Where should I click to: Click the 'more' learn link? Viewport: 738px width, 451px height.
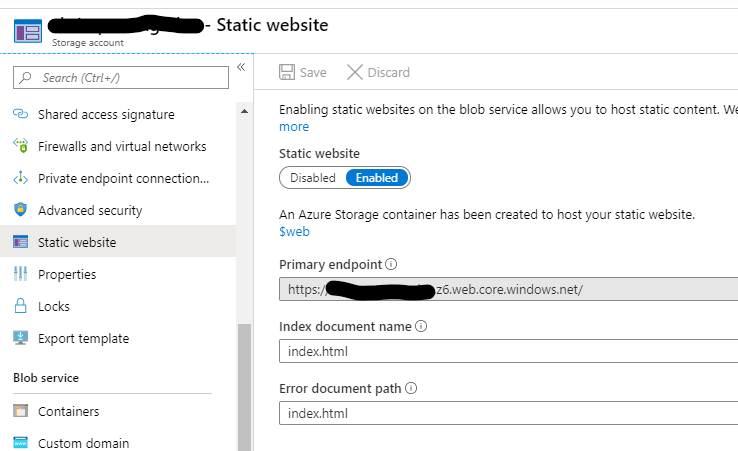point(294,126)
